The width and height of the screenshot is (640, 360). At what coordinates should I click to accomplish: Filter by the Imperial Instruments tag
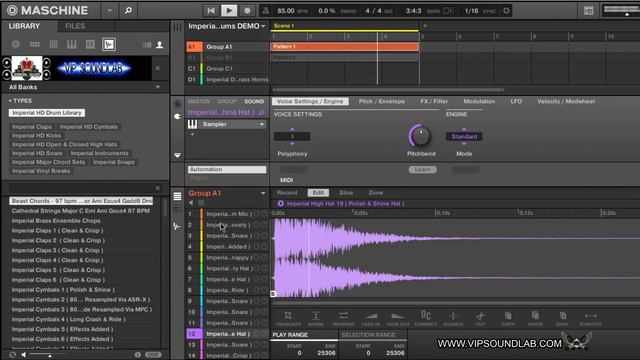point(100,153)
